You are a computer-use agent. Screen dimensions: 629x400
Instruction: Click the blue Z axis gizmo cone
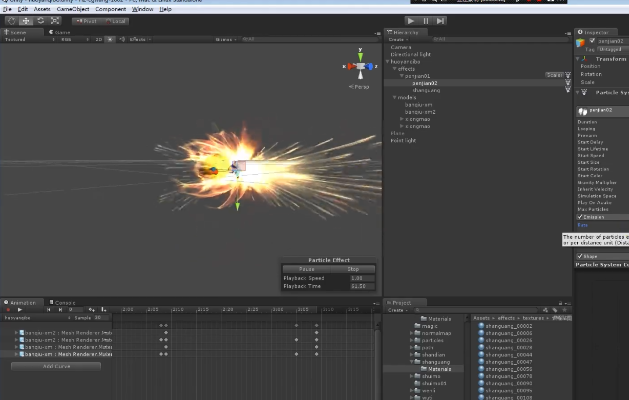coord(369,66)
